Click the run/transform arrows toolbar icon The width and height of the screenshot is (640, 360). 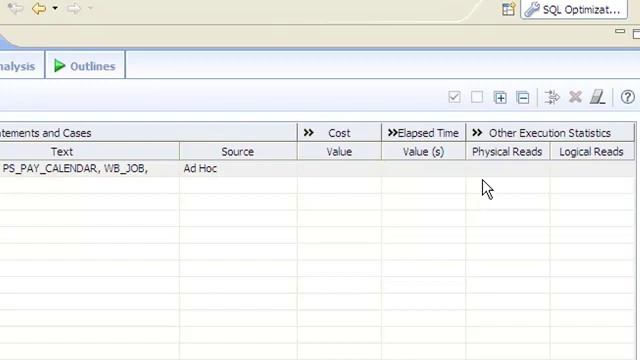pos(552,97)
